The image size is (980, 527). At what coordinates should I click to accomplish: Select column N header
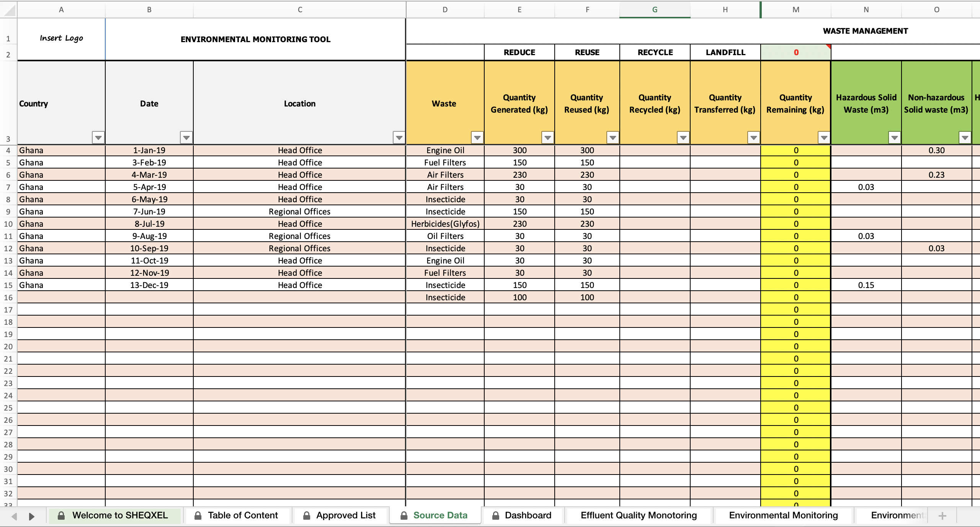(x=866, y=10)
